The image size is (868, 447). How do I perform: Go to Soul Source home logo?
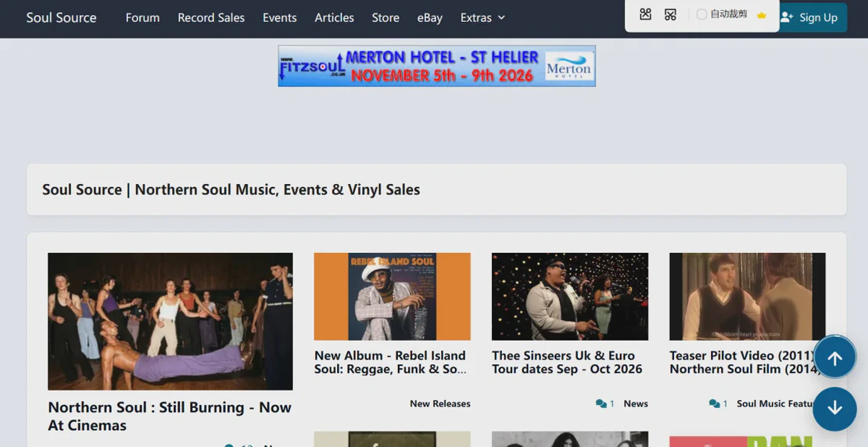62,18
